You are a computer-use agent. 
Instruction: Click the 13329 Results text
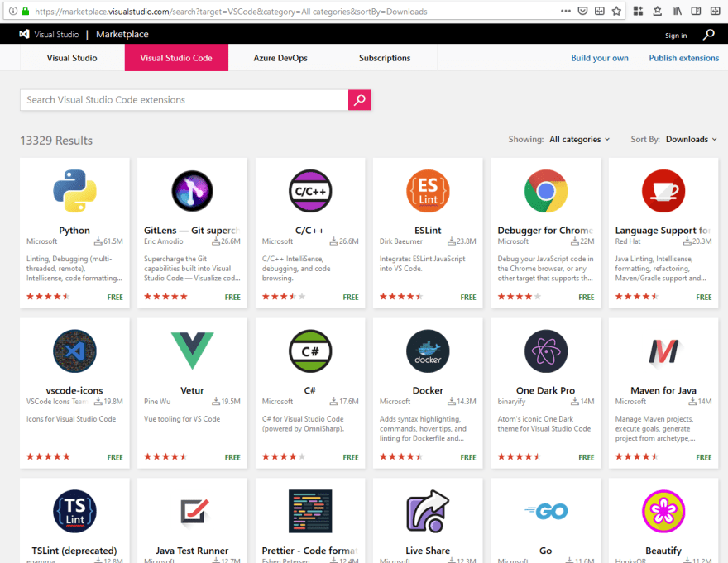56,141
